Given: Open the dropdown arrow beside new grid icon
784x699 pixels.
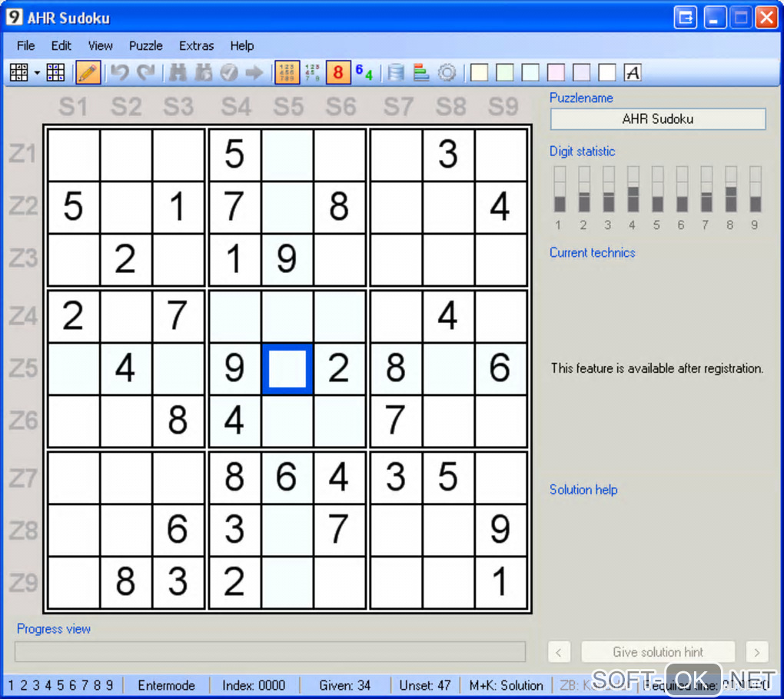Looking at the screenshot, I should 37,73.
